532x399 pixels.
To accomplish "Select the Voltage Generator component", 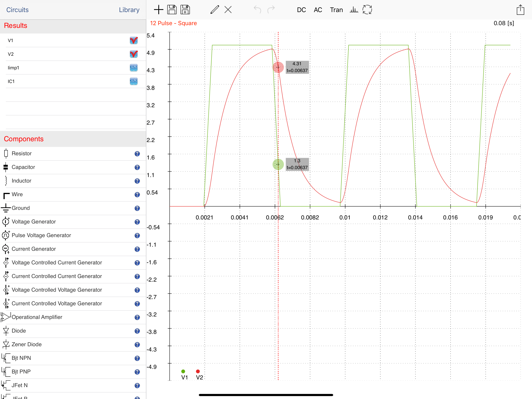I will tap(73, 222).
